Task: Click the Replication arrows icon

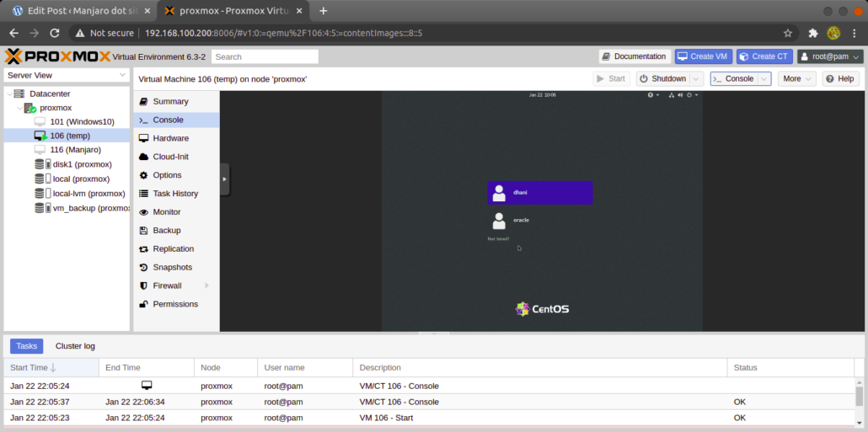Action: pyautogui.click(x=143, y=249)
